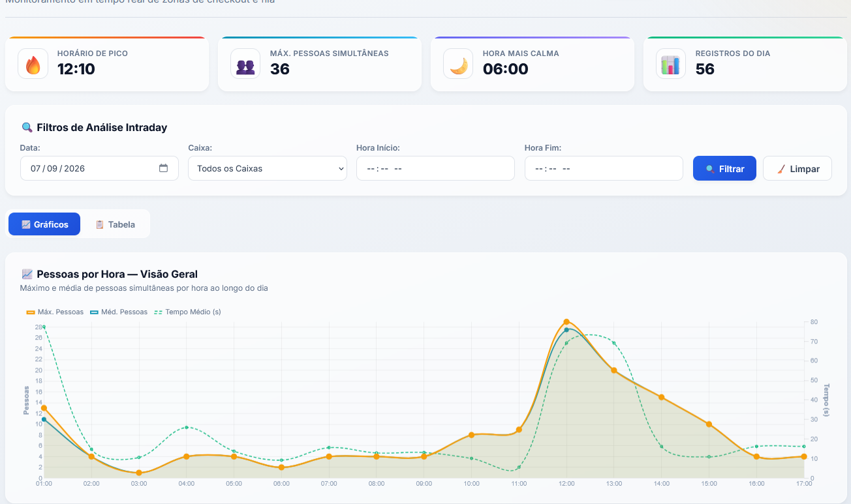The width and height of the screenshot is (851, 504).
Task: Open the calendar picker icon in the Data field
Action: (x=164, y=168)
